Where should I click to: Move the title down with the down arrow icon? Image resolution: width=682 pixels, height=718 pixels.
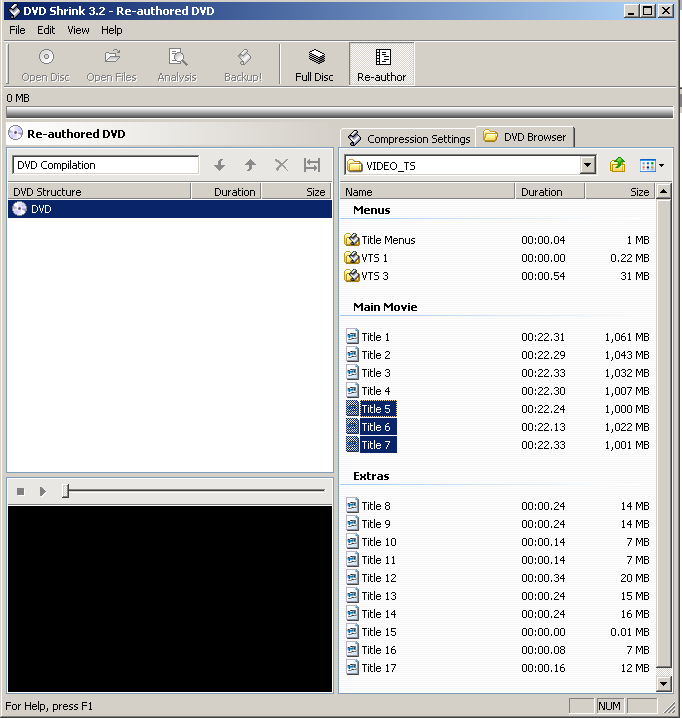[x=220, y=165]
